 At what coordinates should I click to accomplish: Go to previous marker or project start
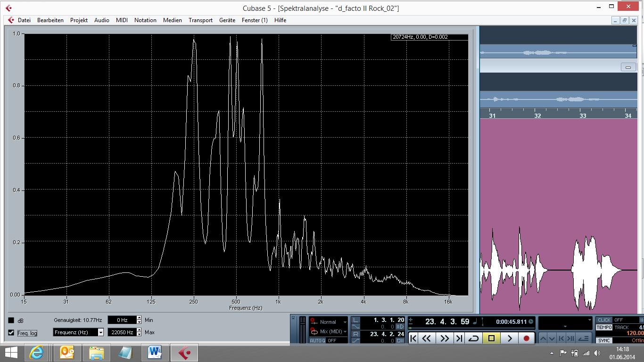[x=413, y=338]
